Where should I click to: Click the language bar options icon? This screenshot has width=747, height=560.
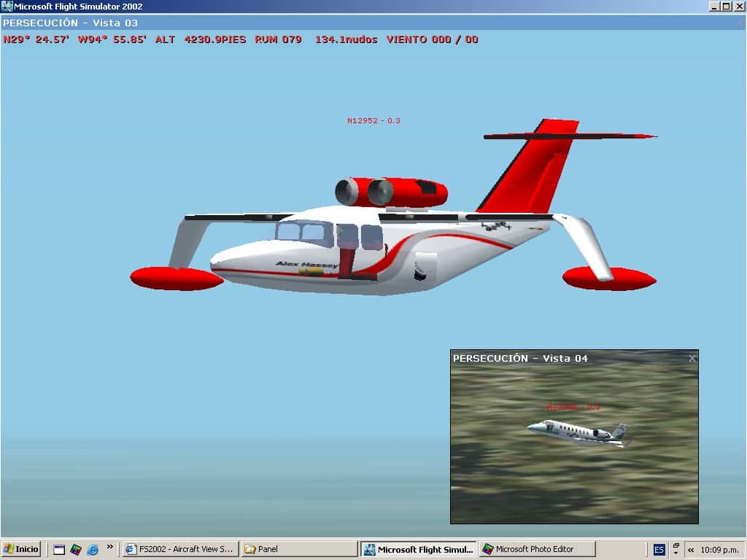click(x=676, y=549)
